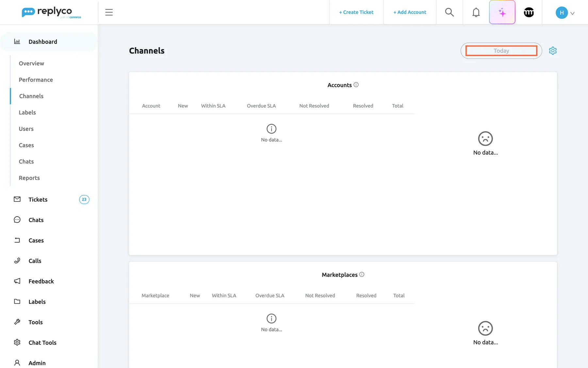588x368 pixels.
Task: Open the Today date range selector
Action: (501, 51)
